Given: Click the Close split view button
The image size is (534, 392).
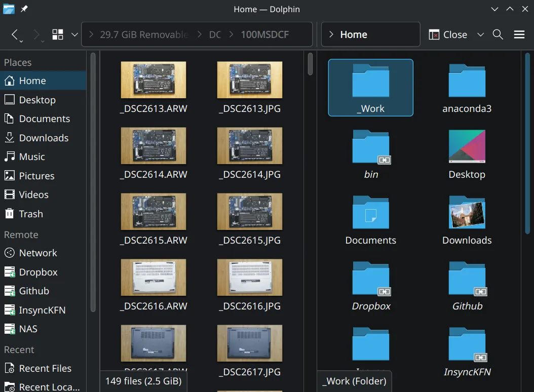Looking at the screenshot, I should tap(448, 34).
